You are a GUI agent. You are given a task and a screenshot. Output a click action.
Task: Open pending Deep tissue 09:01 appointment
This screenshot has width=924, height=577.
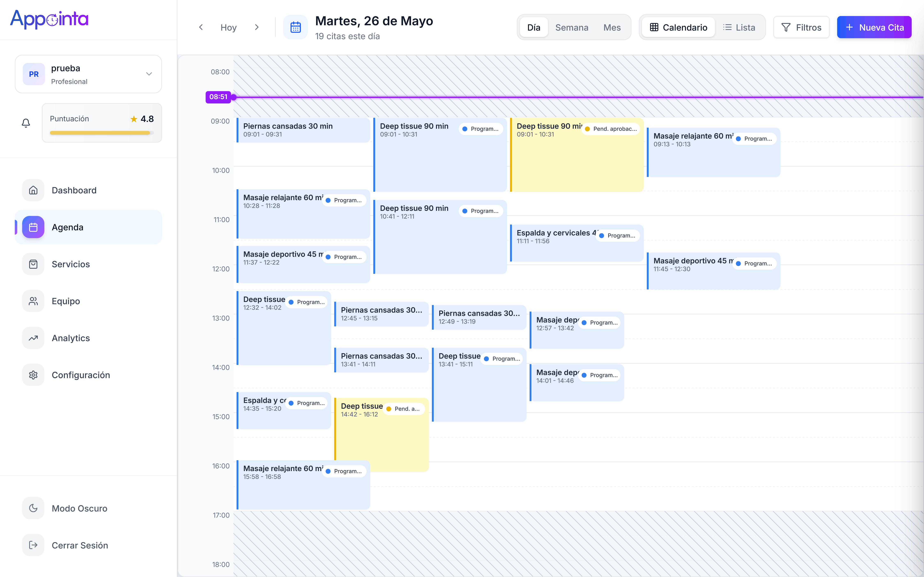tap(577, 155)
